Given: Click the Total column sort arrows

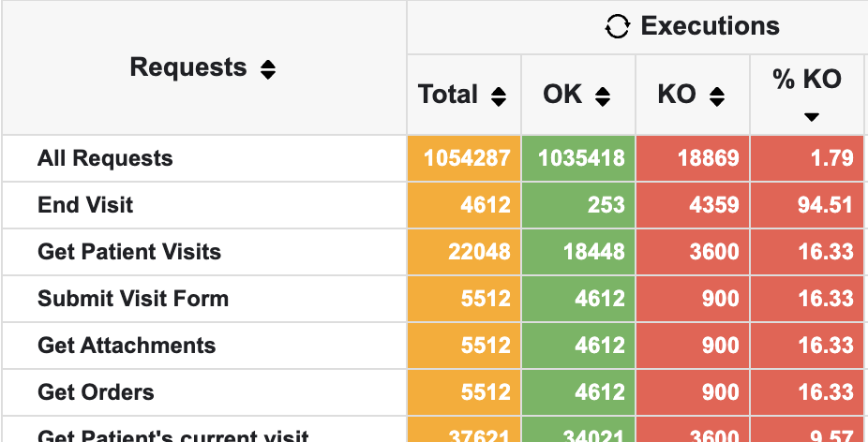Looking at the screenshot, I should 499,96.
